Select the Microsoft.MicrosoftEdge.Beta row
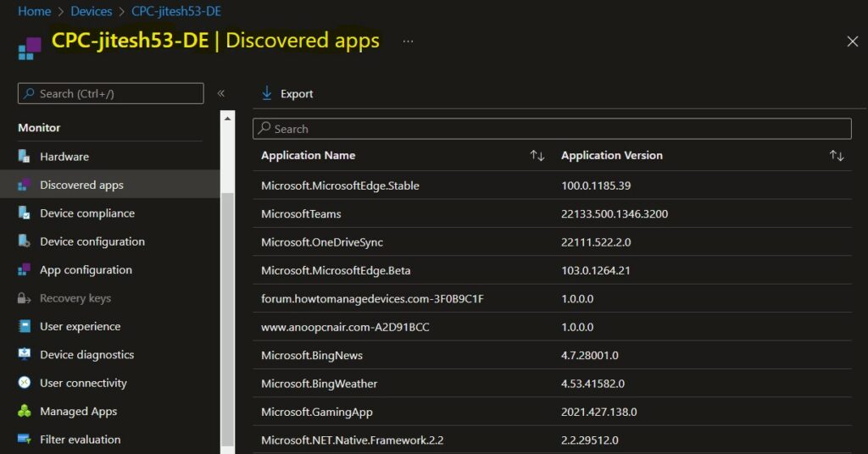 click(552, 270)
